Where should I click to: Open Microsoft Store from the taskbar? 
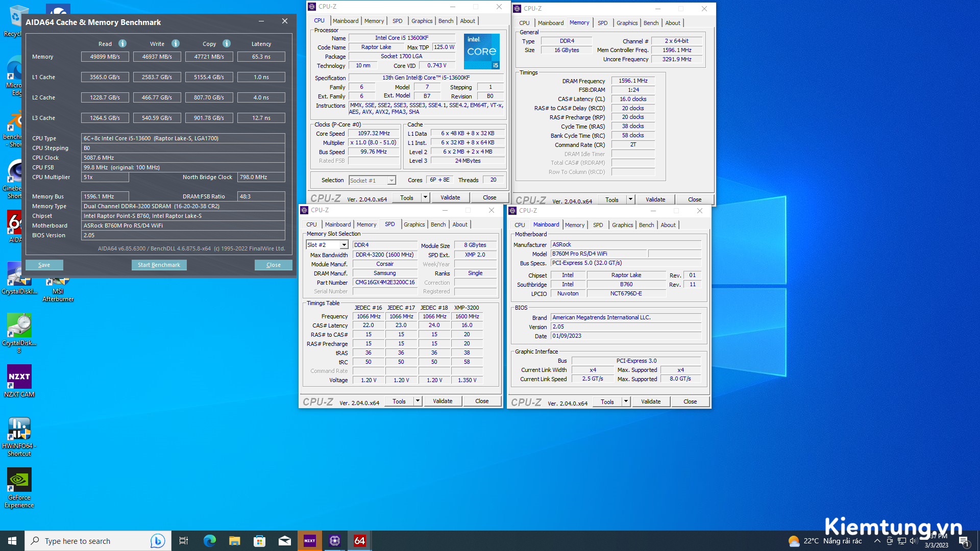[x=259, y=541]
